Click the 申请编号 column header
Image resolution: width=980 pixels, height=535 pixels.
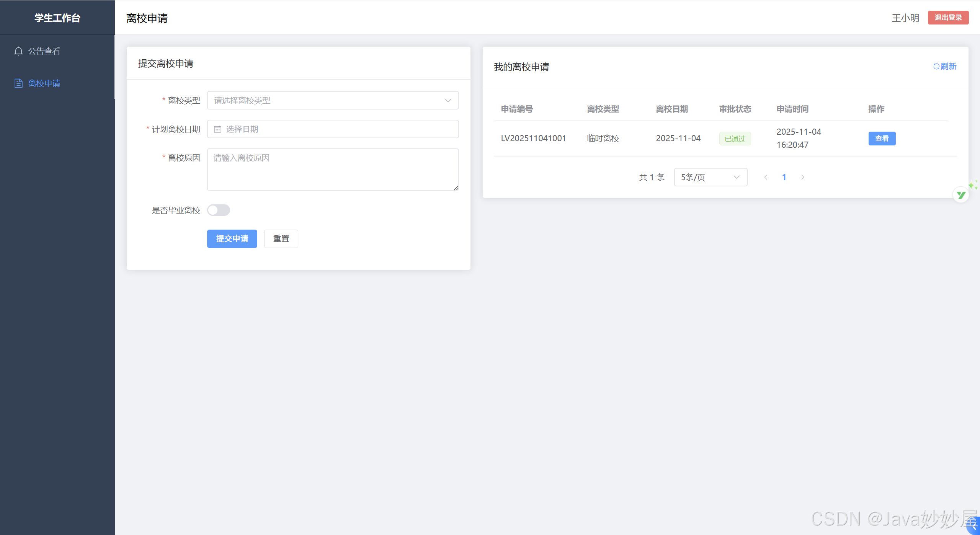pyautogui.click(x=517, y=109)
